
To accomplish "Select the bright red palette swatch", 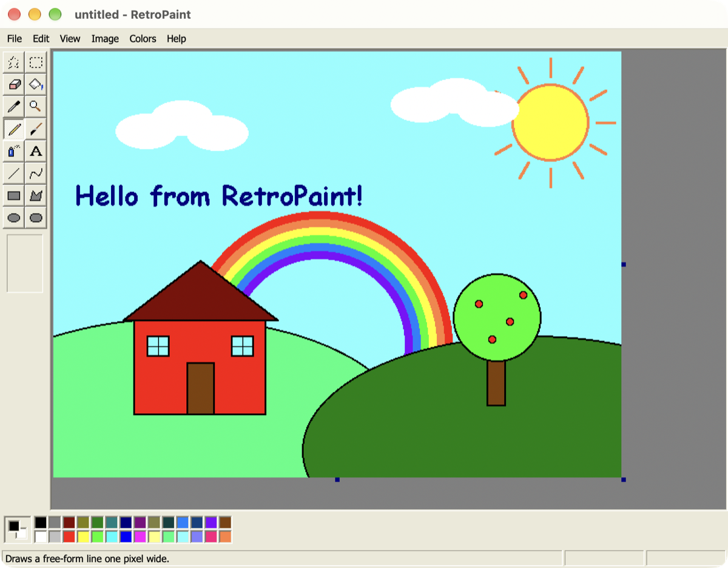I will pos(69,536).
